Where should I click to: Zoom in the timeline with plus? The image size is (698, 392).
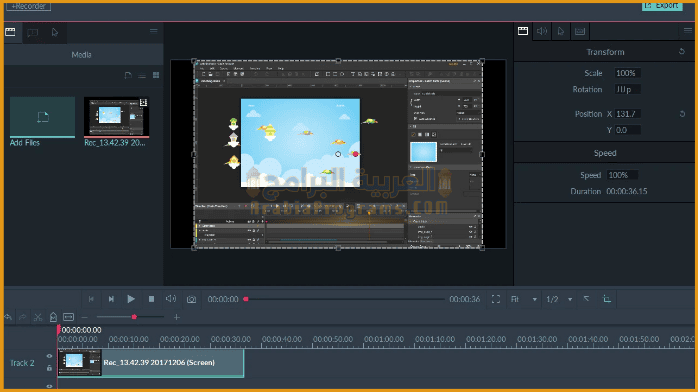[177, 317]
